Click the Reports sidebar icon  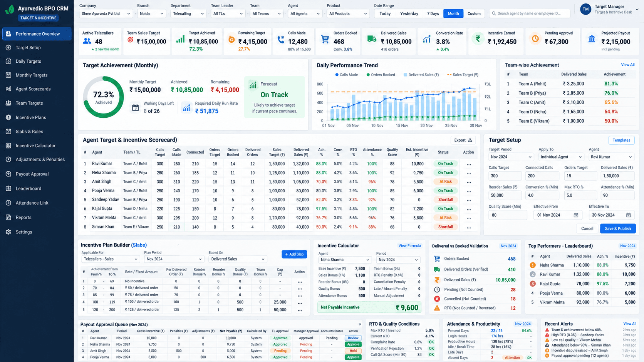click(8, 217)
